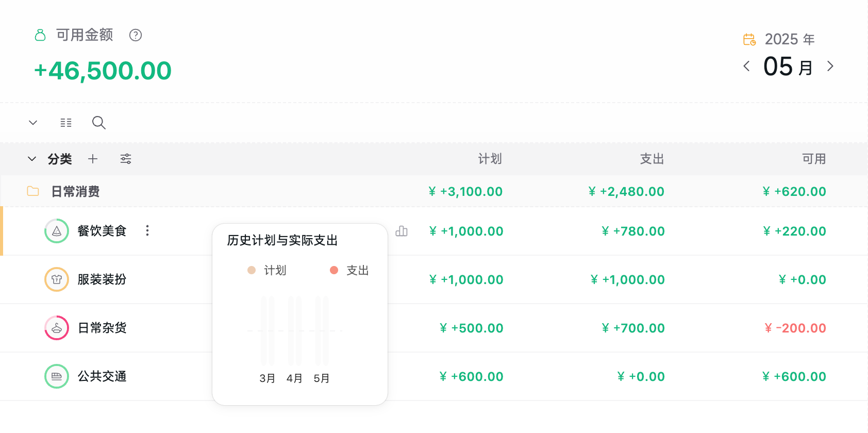Click the 日常杂货 planned amount +500.00
The height and width of the screenshot is (433, 868).
472,328
